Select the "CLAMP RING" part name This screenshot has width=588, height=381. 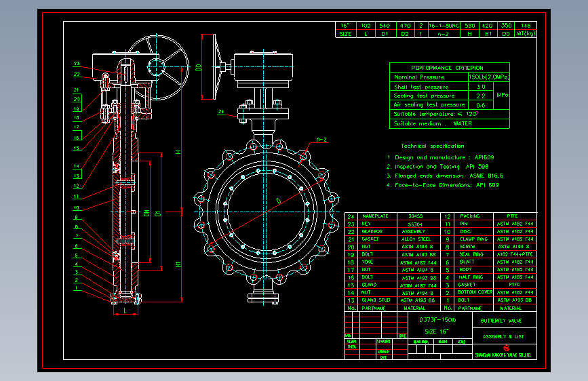tap(473, 239)
